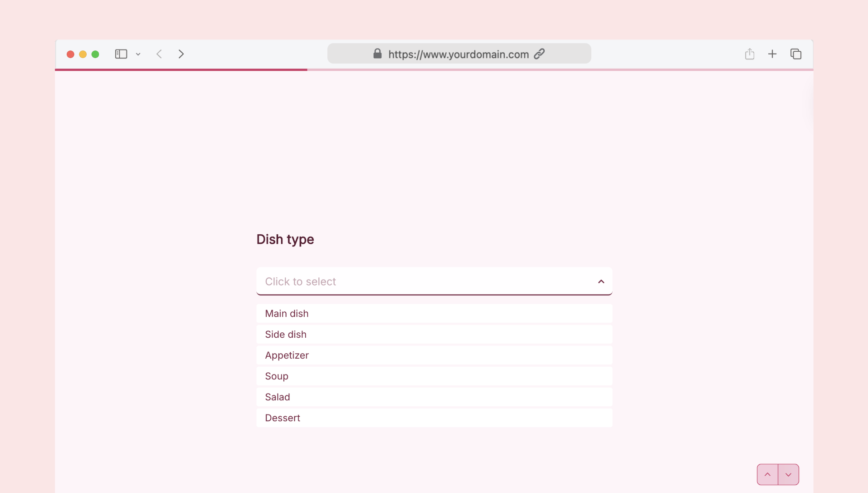Select the 'Side dish' option
Screen dimensions: 868x493
click(434, 335)
